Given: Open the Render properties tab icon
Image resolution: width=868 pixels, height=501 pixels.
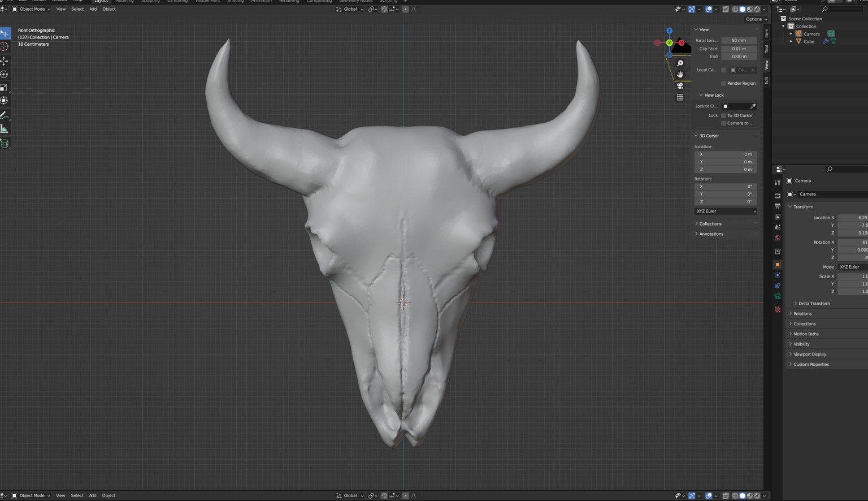Looking at the screenshot, I should pyautogui.click(x=778, y=196).
